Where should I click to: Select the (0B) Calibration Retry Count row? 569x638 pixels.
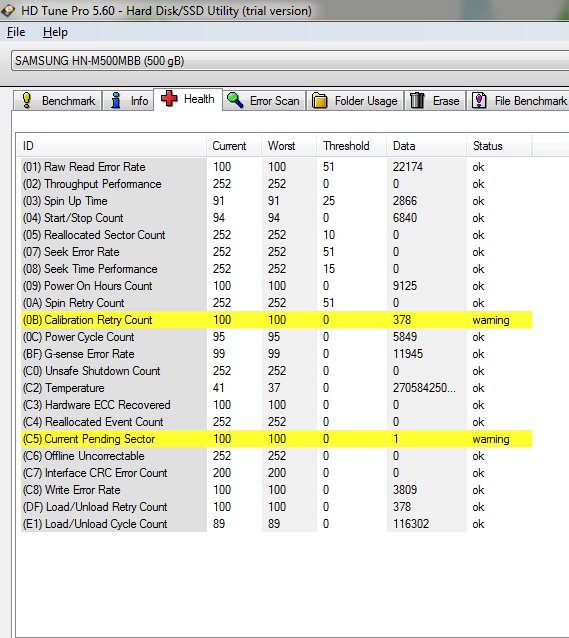click(x=276, y=320)
